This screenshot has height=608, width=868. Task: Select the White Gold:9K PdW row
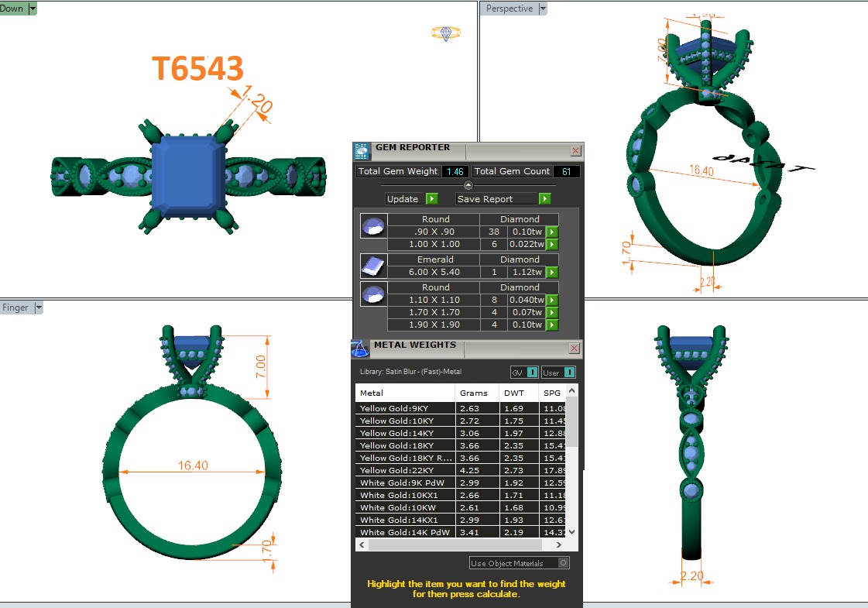click(x=460, y=483)
